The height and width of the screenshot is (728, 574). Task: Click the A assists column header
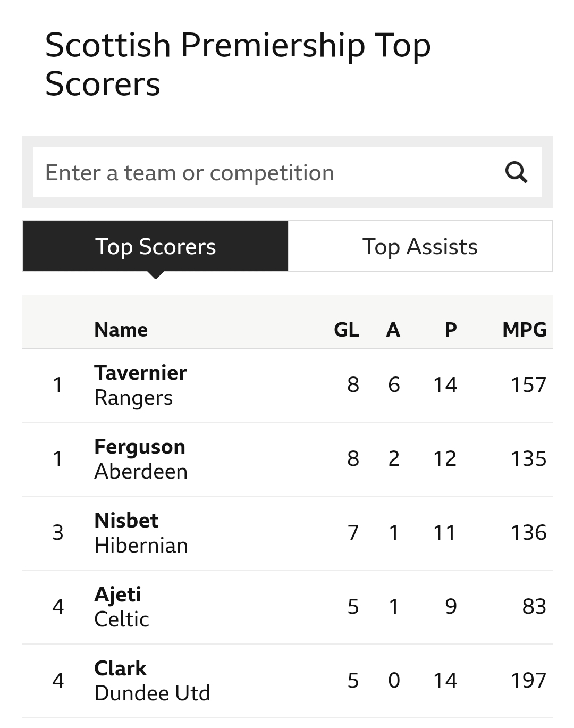click(393, 330)
